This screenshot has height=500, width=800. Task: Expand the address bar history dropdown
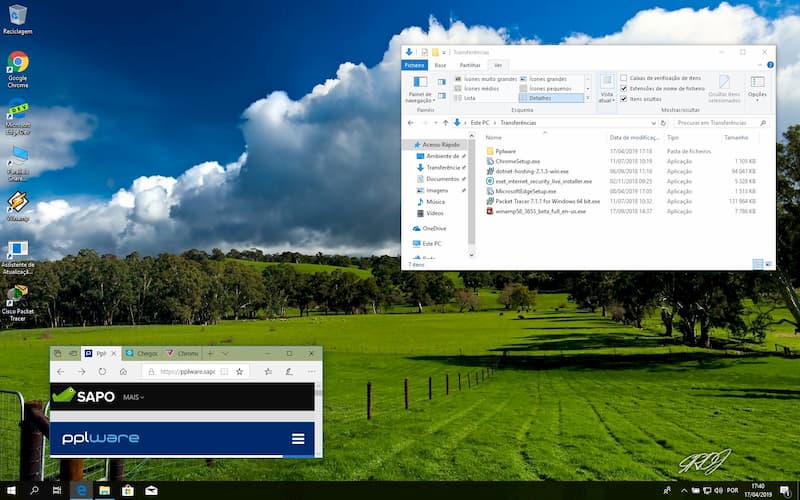point(653,123)
